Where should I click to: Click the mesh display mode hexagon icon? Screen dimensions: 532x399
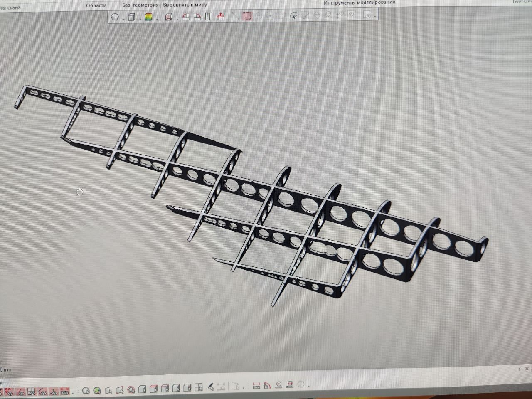(x=115, y=17)
